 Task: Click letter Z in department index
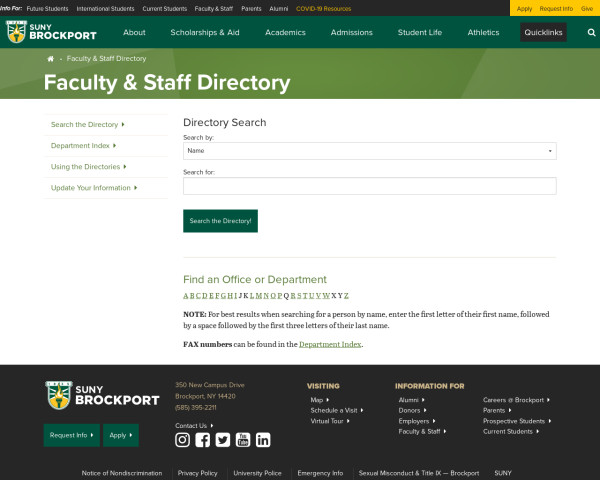point(346,296)
